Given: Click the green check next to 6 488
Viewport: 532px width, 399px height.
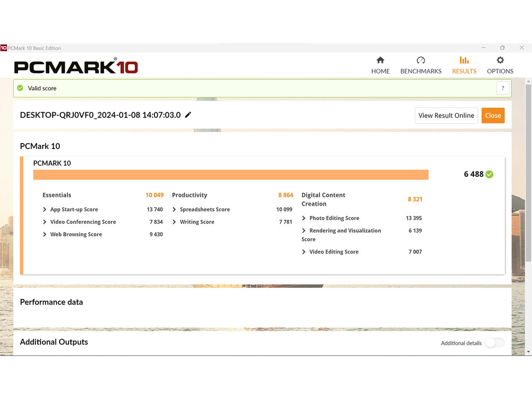Looking at the screenshot, I should 489,174.
